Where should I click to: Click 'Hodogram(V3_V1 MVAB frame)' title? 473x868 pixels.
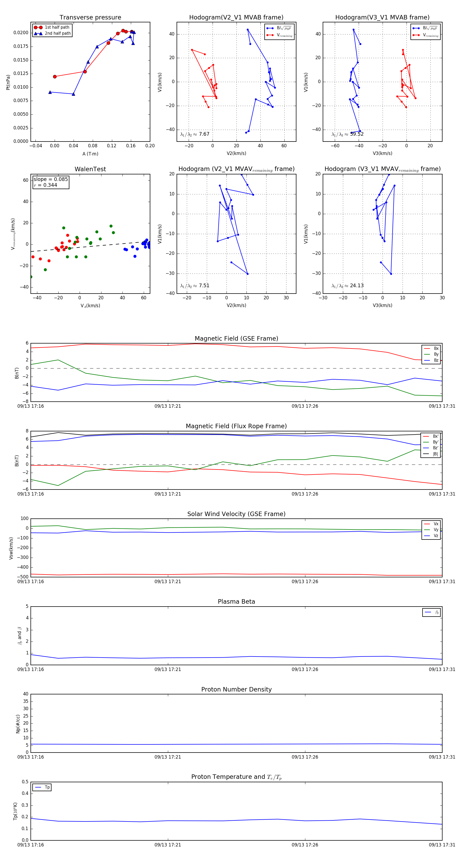382,18
